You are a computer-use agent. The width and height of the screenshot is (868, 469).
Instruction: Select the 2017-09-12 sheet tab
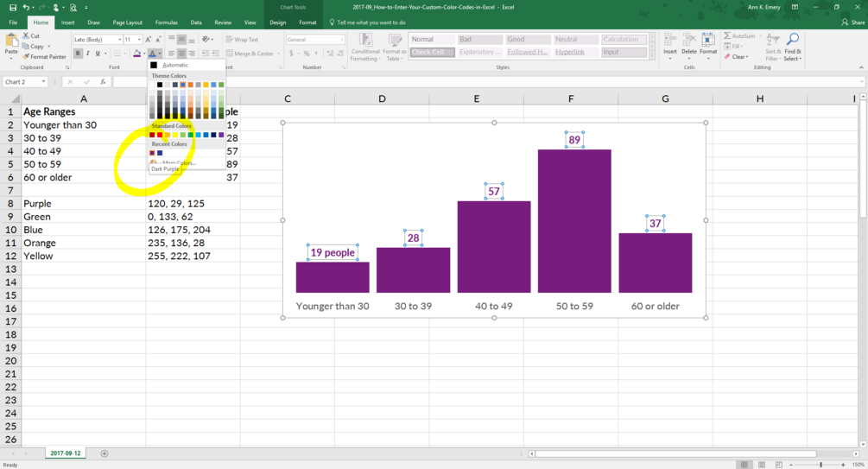(x=66, y=453)
